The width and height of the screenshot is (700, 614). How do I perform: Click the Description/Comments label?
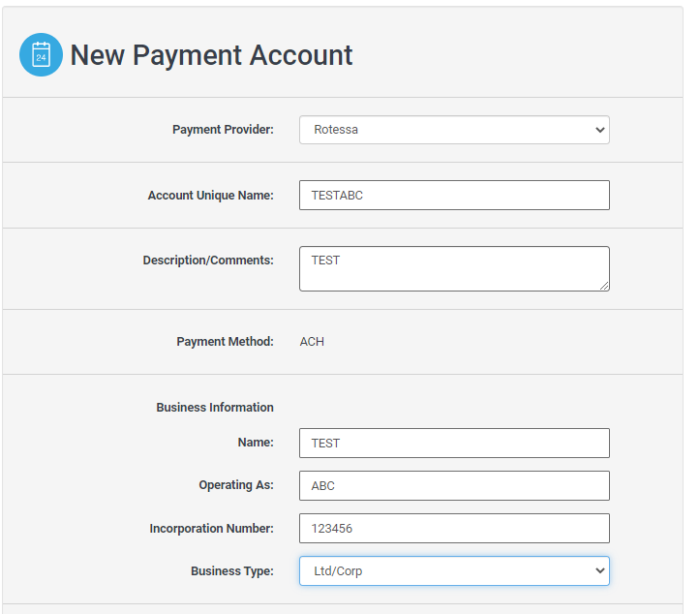pos(208,261)
